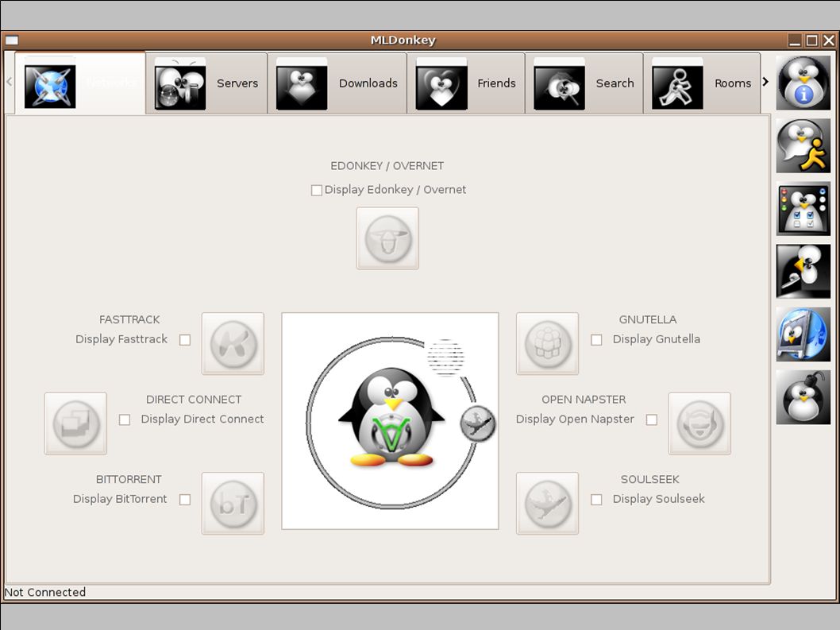
Task: Click the penguin info icon in sidebar
Action: coord(803,83)
